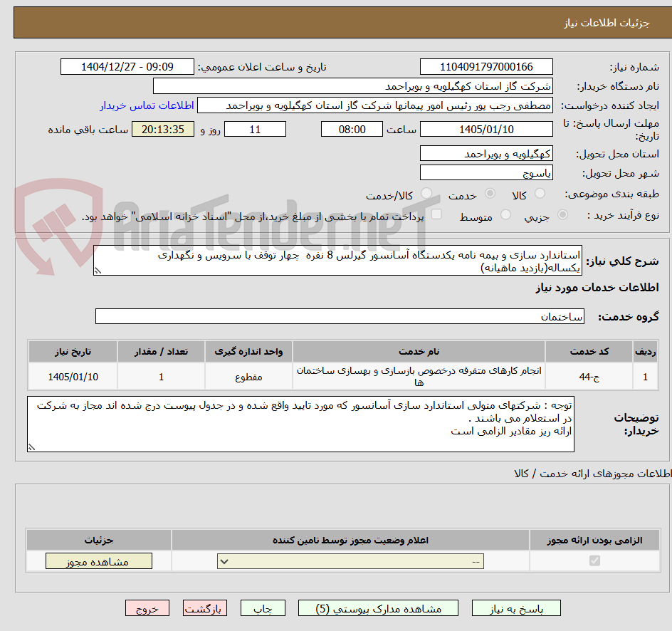
Task: Click the مشاهده مجوز button
Action: [98, 561]
